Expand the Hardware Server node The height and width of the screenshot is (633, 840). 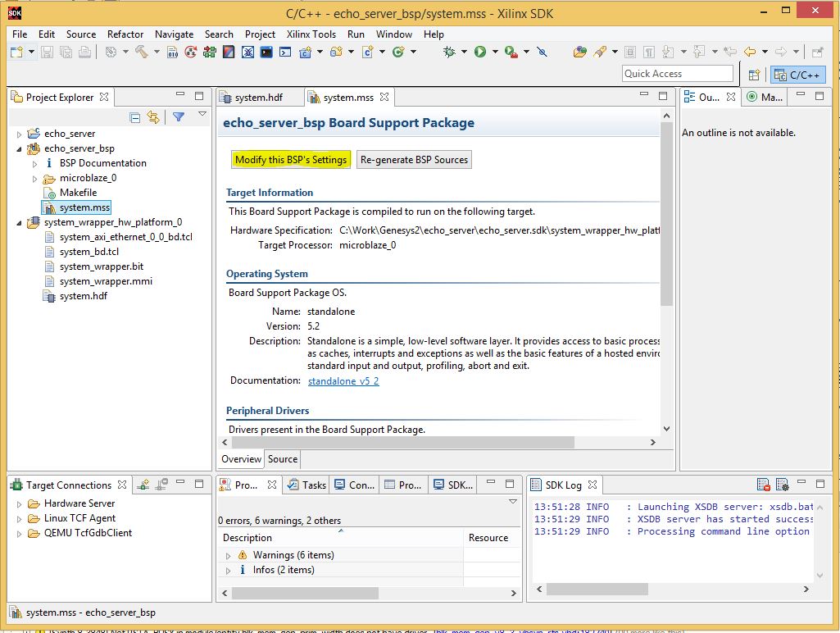(x=20, y=504)
